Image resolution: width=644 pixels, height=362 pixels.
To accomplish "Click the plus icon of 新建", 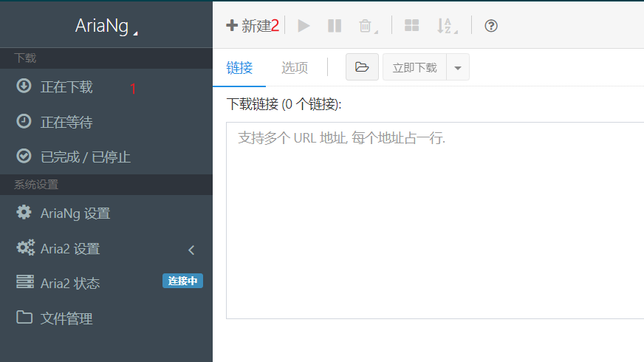I will pyautogui.click(x=232, y=25).
